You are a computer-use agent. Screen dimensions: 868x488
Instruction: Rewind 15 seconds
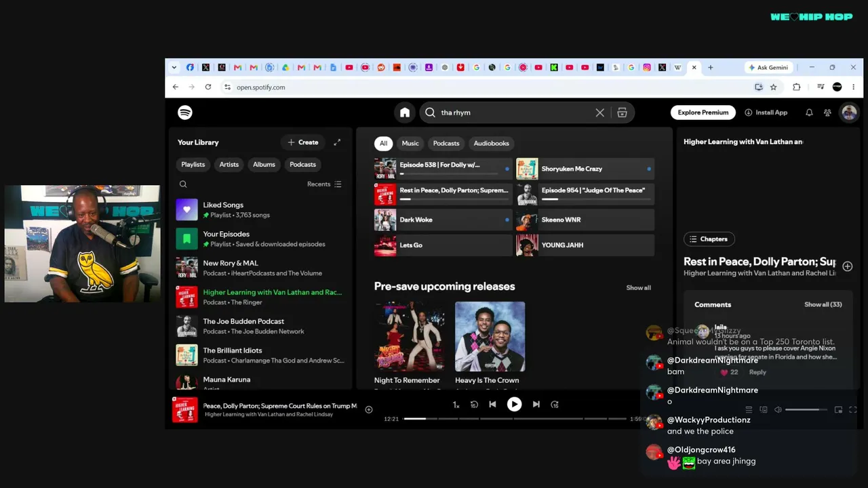(474, 405)
